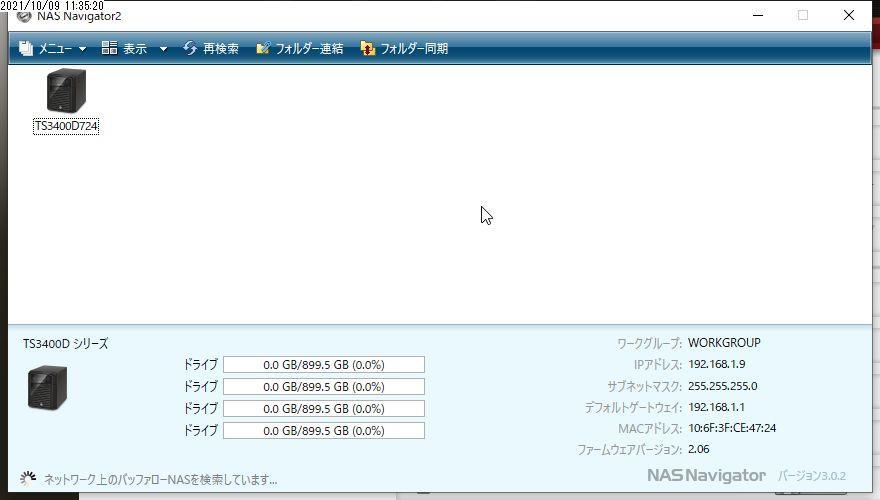Click the フォルダー連結 folder link icon
The image size is (880, 500).
[x=263, y=48]
